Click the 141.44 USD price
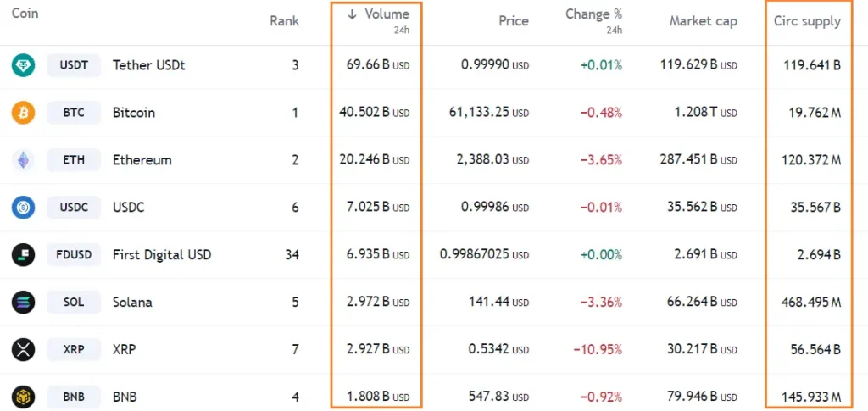 pos(499,302)
